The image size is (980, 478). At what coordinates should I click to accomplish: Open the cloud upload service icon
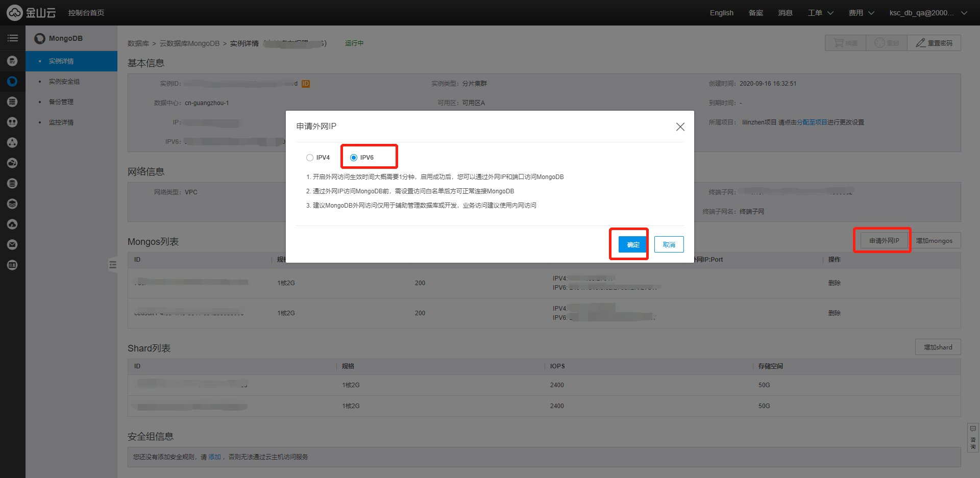coord(13,224)
